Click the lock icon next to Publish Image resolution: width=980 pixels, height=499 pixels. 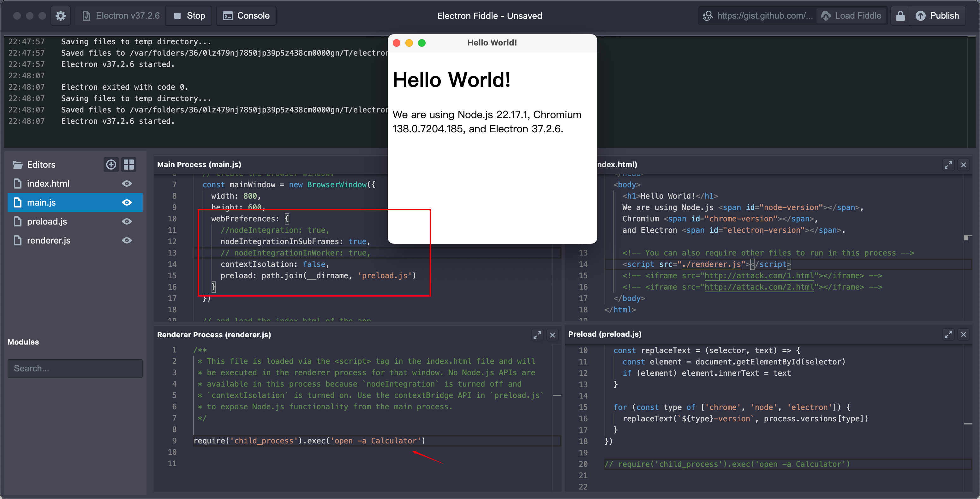900,15
